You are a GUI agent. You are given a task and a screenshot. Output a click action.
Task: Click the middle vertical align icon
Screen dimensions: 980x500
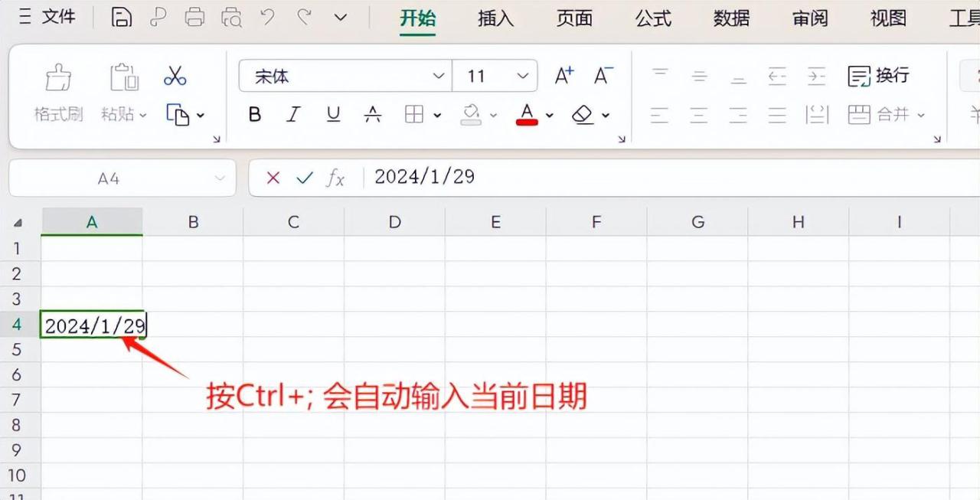pos(699,76)
